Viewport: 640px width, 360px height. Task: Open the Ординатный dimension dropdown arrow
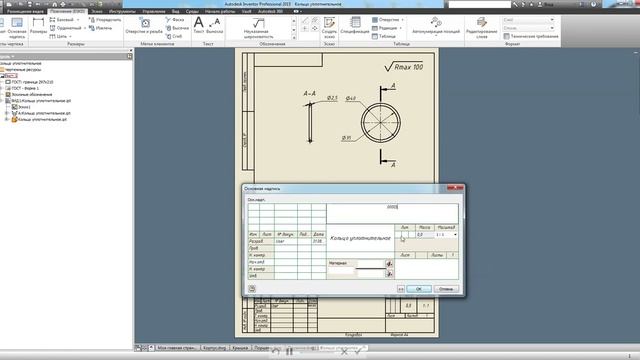coord(85,28)
